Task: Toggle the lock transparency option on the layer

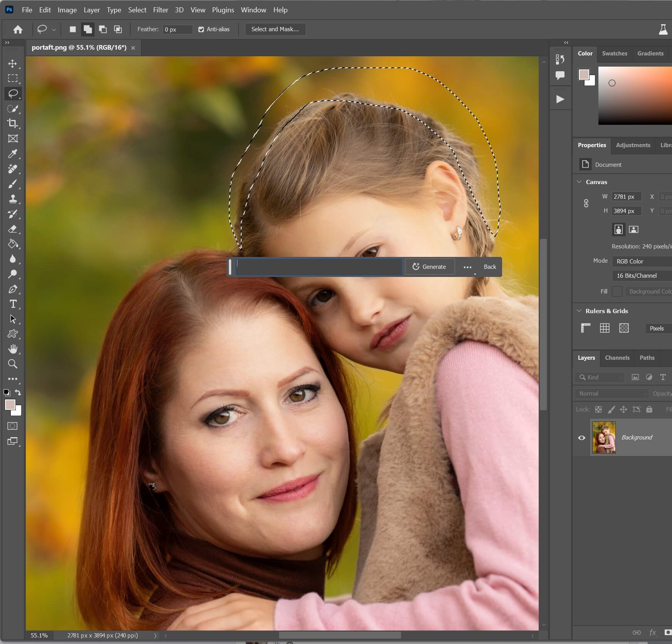Action: coord(598,409)
